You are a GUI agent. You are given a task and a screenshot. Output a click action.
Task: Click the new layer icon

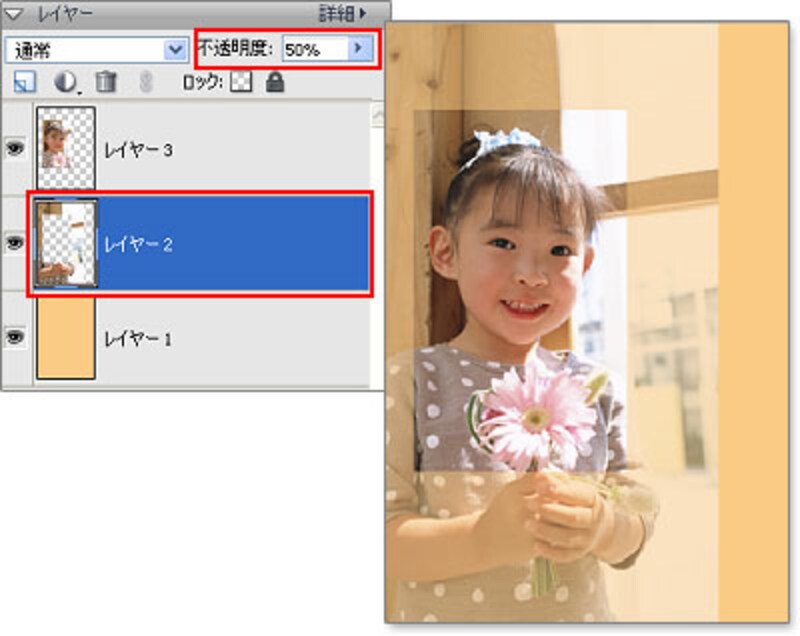pyautogui.click(x=24, y=82)
